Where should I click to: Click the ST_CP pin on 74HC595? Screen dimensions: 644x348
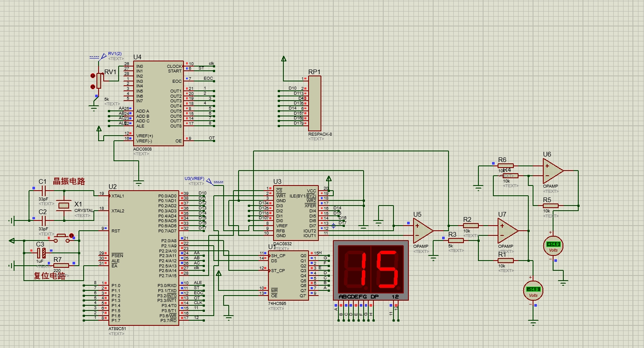pyautogui.click(x=278, y=271)
